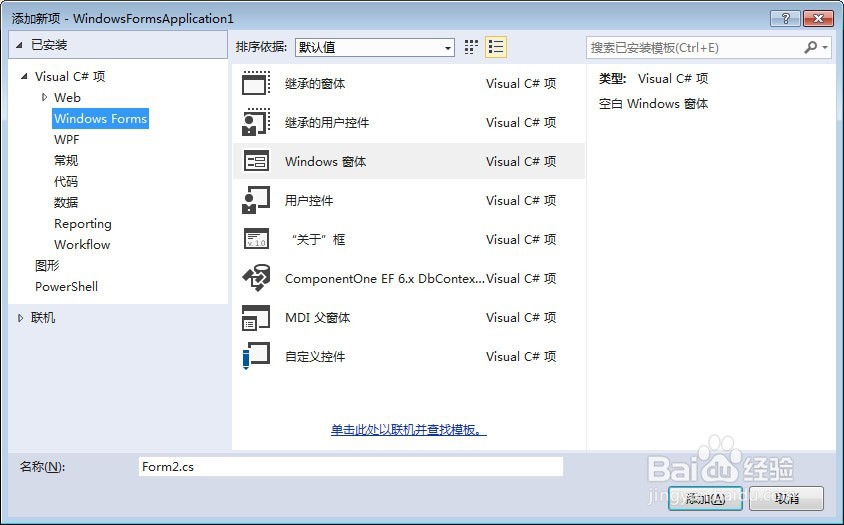Select the Windows 窗体 item name
The width and height of the screenshot is (844, 525).
pyautogui.click(x=326, y=162)
